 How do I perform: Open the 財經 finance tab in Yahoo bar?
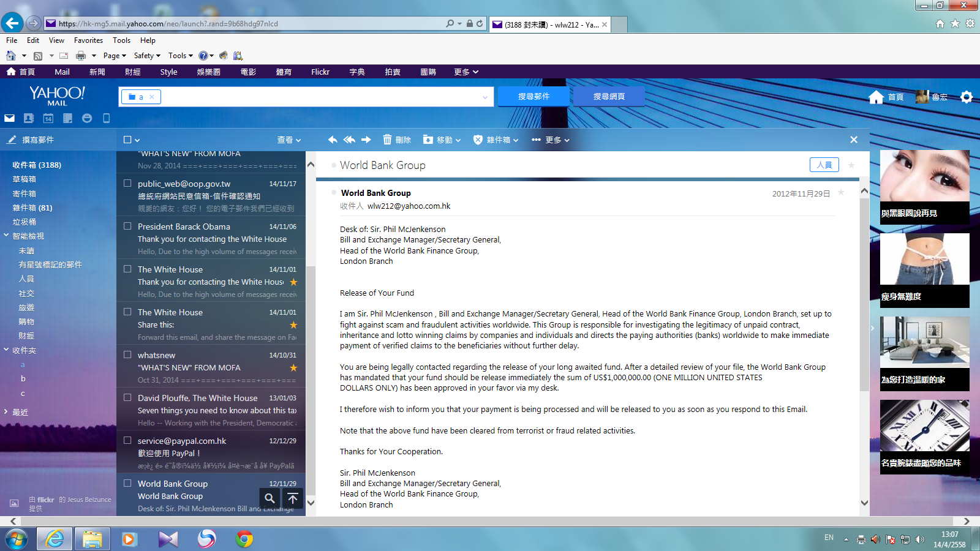click(x=133, y=72)
